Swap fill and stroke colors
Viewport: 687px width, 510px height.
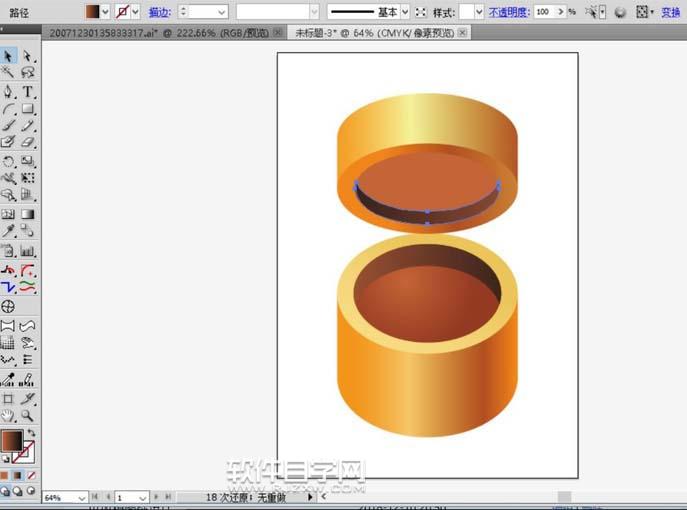click(x=31, y=433)
